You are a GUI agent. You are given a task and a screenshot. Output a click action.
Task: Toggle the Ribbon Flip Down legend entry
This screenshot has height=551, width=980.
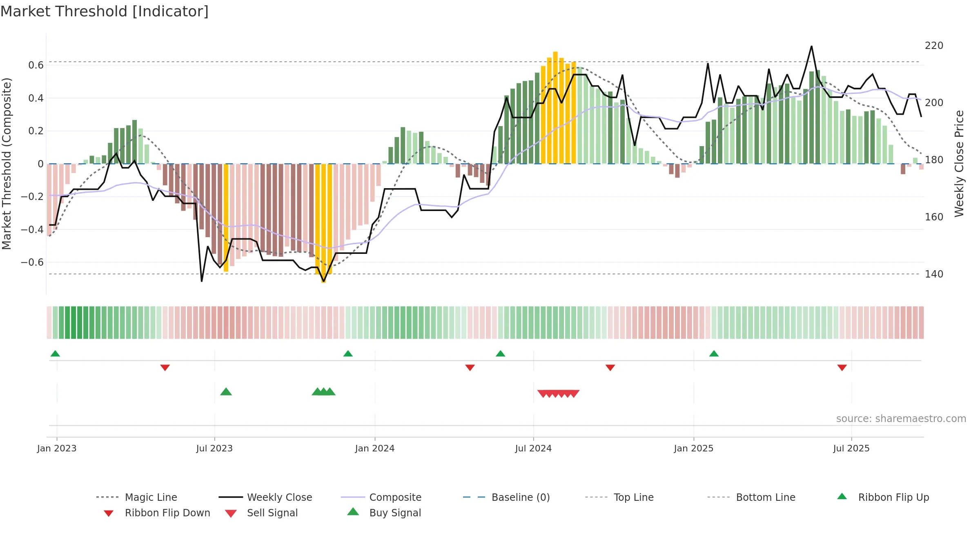coord(157,513)
